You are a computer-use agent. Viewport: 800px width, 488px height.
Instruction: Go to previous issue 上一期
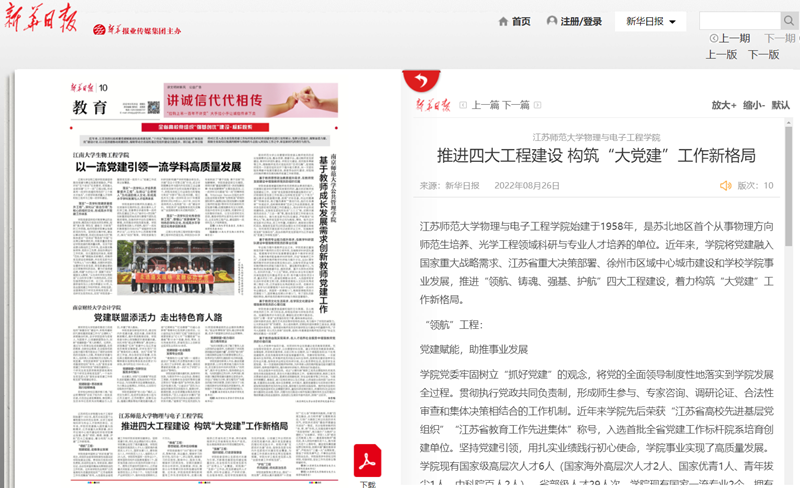pyautogui.click(x=730, y=39)
